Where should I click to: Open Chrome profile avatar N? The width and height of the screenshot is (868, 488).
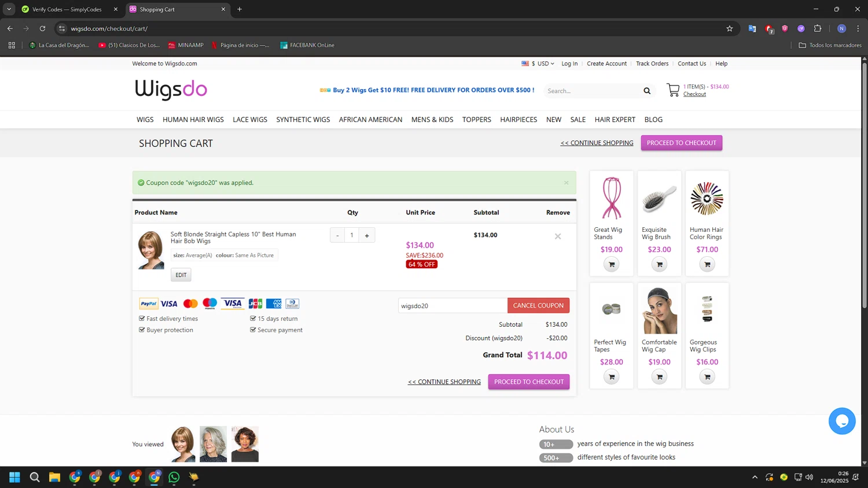click(x=841, y=28)
